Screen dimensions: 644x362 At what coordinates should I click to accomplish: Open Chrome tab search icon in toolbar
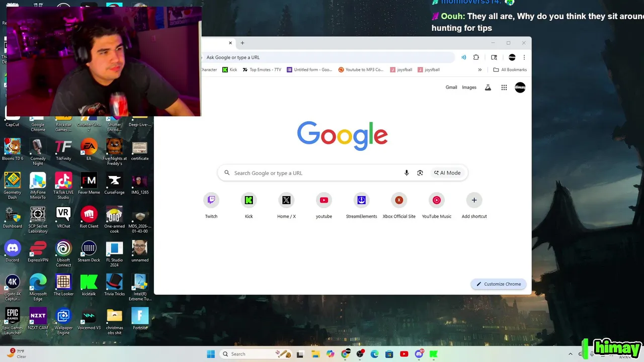pos(494,57)
